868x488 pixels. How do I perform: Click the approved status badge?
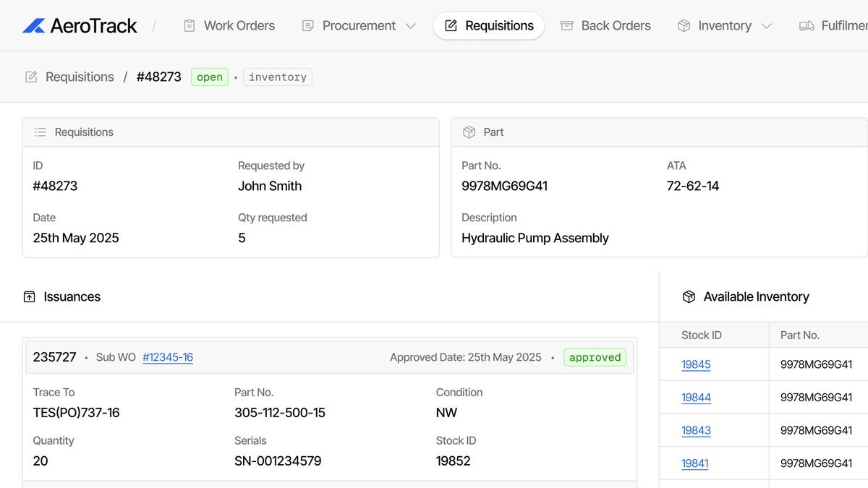click(595, 357)
